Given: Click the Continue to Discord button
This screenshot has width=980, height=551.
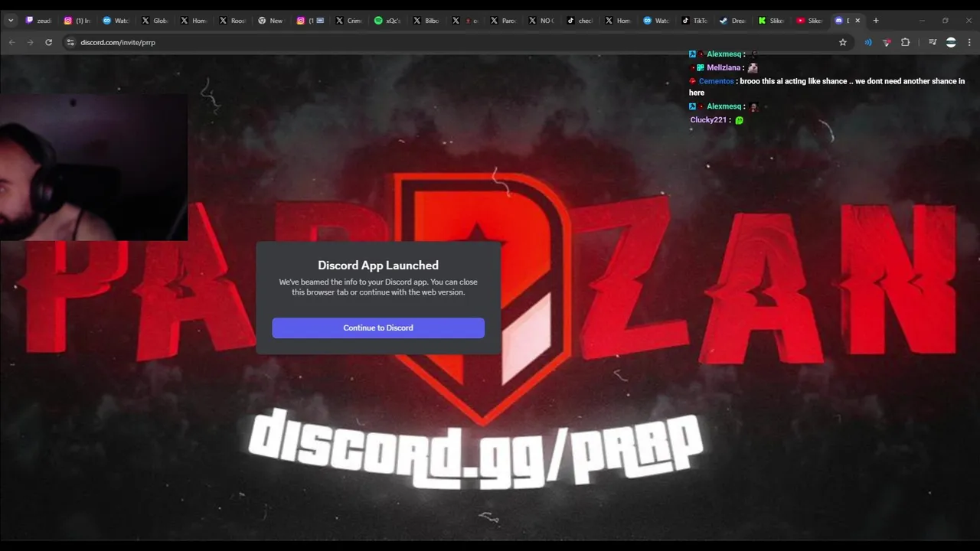Looking at the screenshot, I should click(x=378, y=328).
